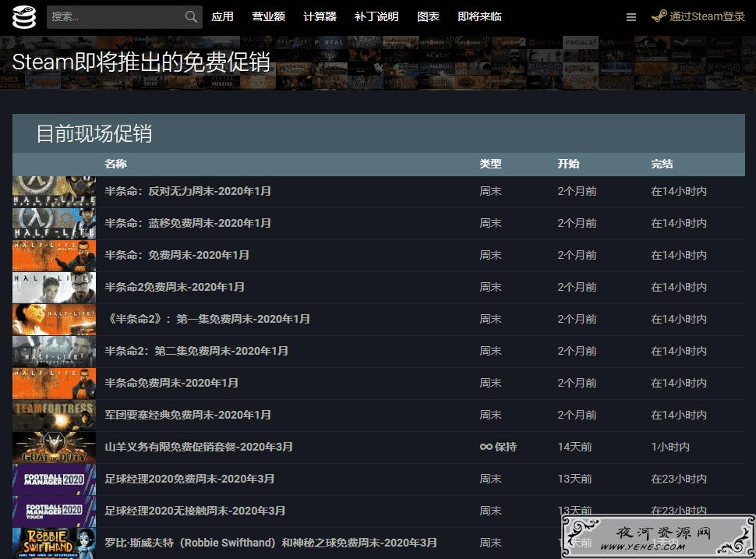Open Half-Life 2 Episode Two thumbnail

(54, 351)
